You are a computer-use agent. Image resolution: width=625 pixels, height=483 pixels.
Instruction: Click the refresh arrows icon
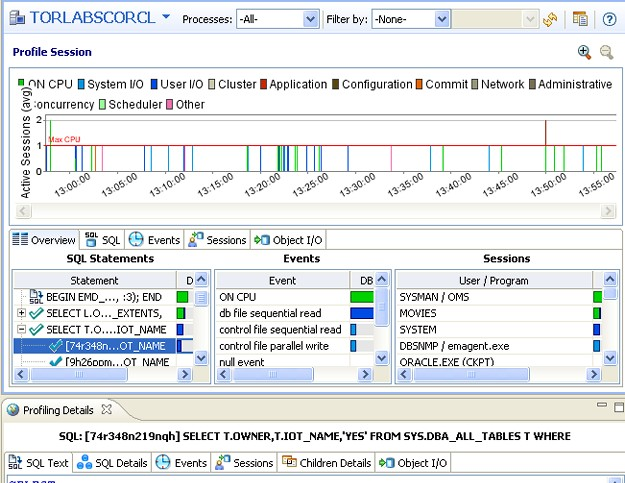tap(550, 19)
